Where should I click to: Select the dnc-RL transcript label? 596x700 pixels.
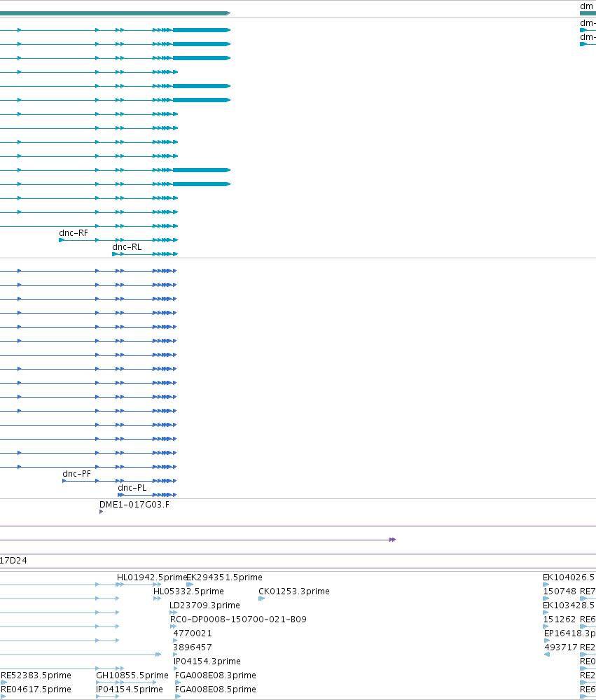[x=127, y=247]
